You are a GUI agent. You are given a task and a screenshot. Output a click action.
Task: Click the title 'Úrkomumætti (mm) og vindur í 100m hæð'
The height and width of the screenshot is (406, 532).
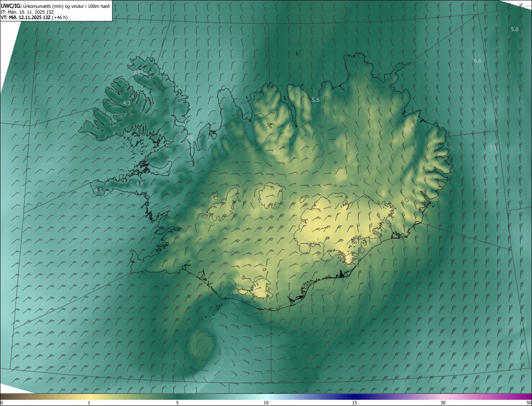[66, 6]
